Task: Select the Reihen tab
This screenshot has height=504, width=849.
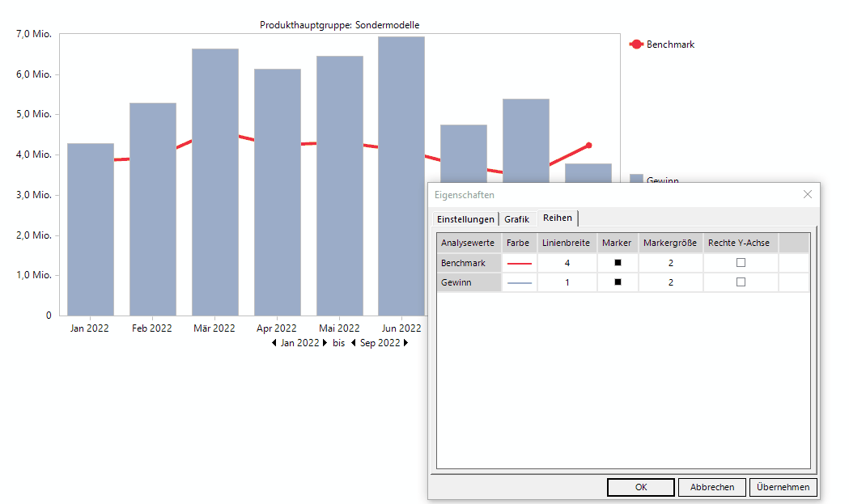Action: [558, 218]
